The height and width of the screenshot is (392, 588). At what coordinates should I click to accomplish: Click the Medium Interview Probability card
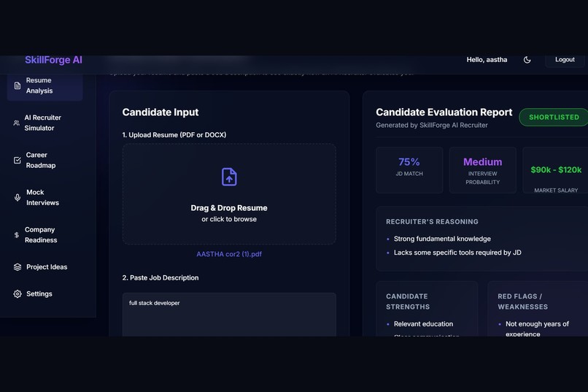tap(483, 170)
